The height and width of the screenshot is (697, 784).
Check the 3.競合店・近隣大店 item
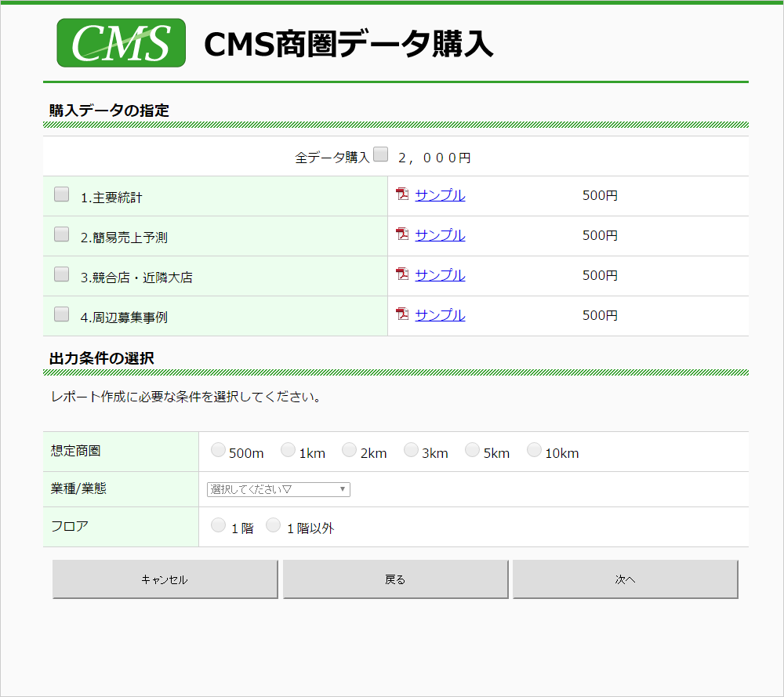click(x=61, y=274)
